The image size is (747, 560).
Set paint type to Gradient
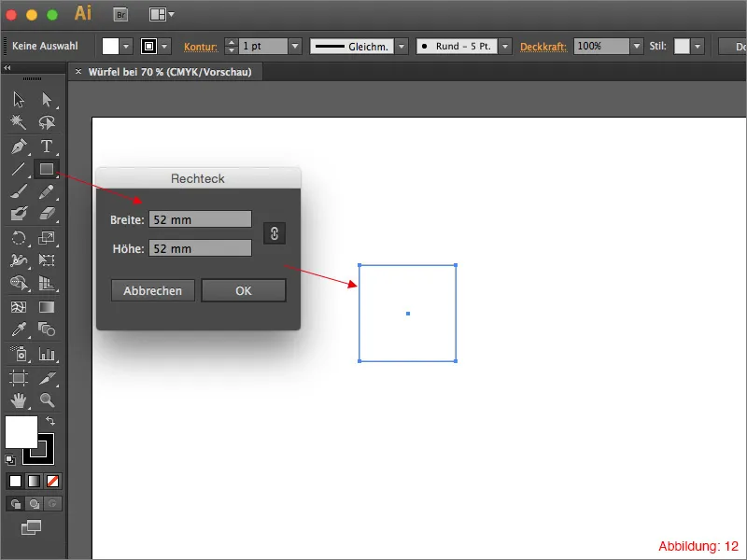[x=34, y=482]
